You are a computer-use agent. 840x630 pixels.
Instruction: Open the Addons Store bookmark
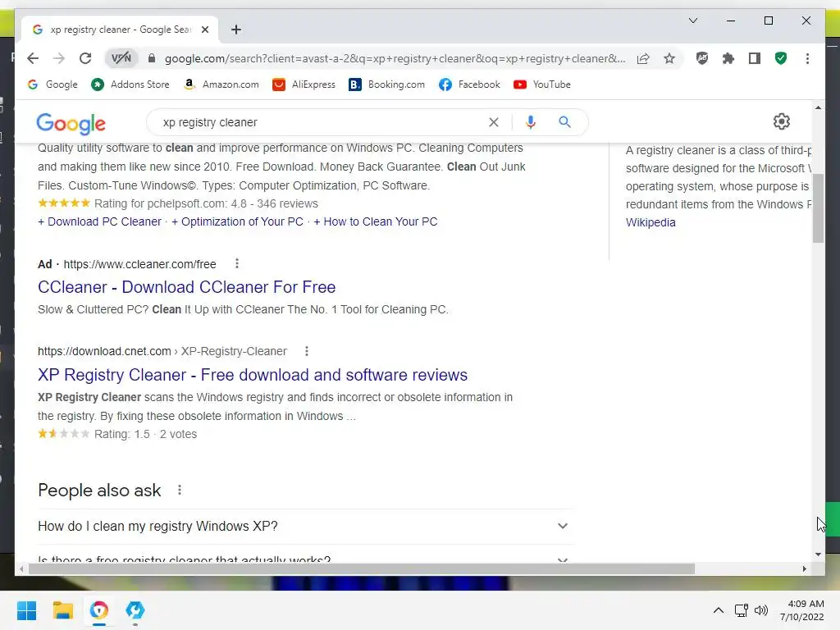(130, 84)
